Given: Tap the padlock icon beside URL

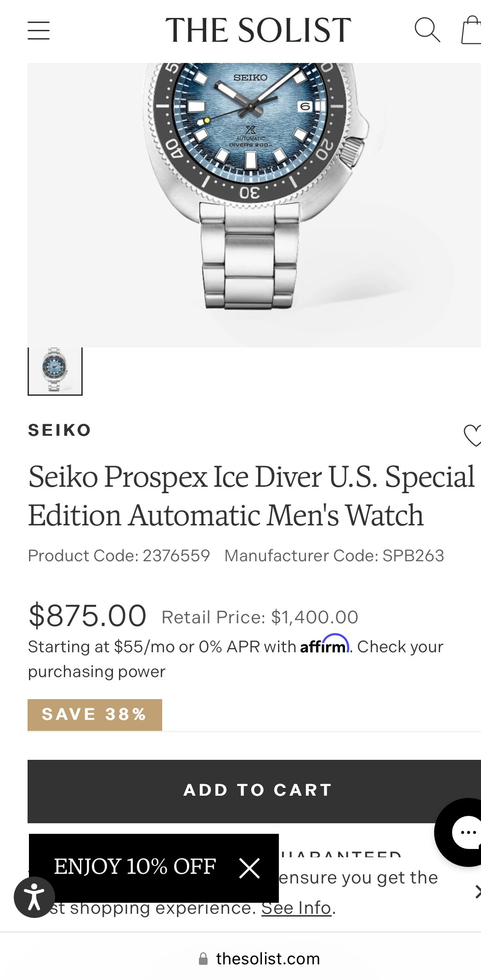Looking at the screenshot, I should click(203, 958).
